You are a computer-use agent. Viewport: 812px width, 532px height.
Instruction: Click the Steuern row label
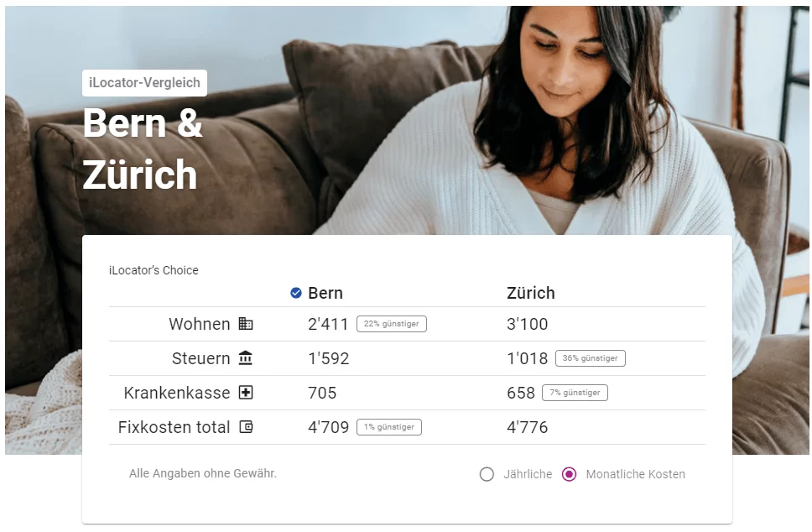201,358
